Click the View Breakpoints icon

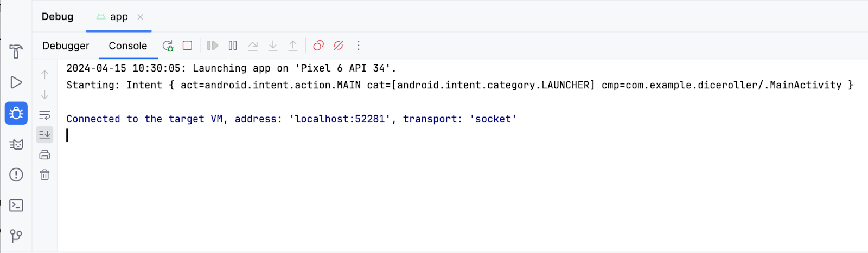318,46
